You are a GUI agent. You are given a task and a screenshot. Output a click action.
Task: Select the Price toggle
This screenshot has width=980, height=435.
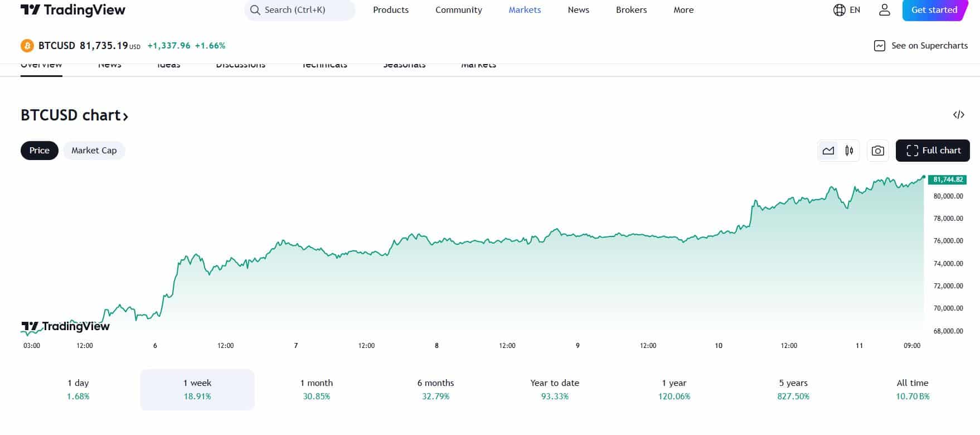(40, 151)
